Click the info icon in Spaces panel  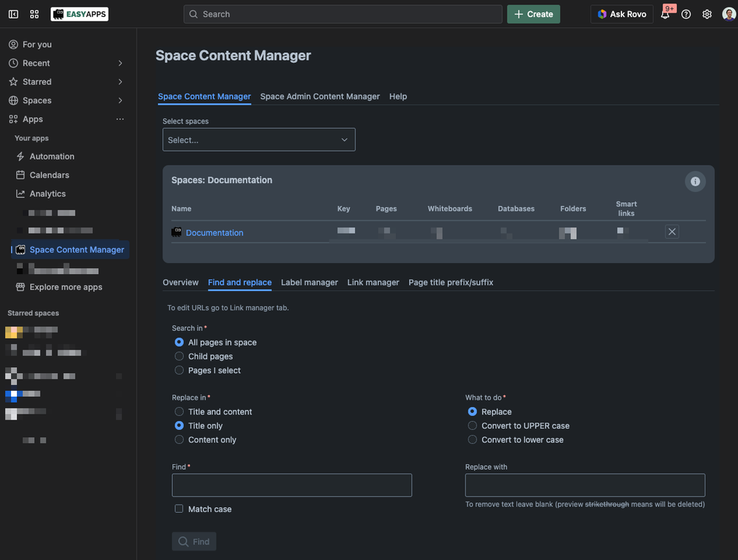point(694,181)
